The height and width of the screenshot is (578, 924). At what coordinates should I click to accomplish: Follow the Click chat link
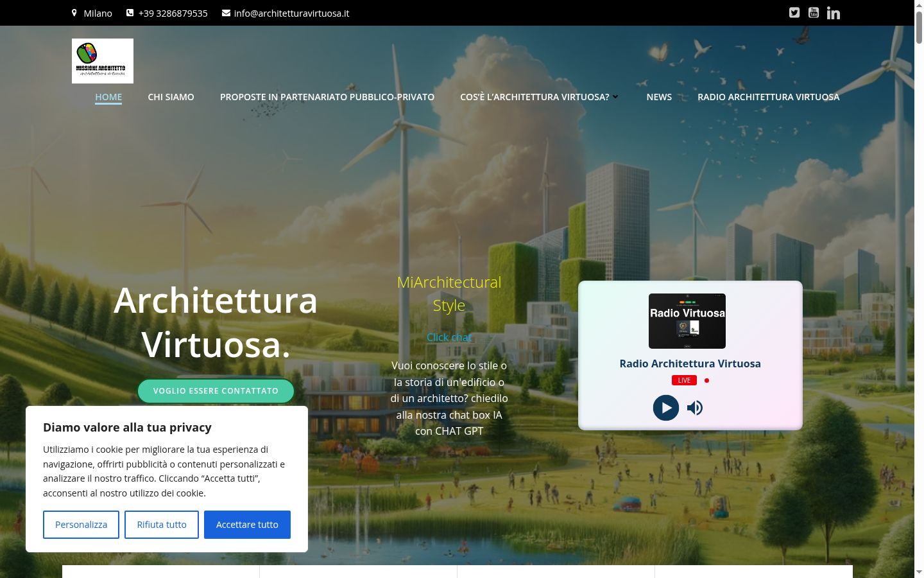pos(449,337)
